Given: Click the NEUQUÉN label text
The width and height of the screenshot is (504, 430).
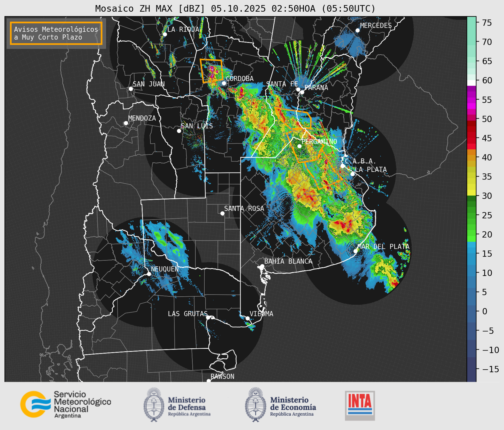Looking at the screenshot, I should (165, 269).
